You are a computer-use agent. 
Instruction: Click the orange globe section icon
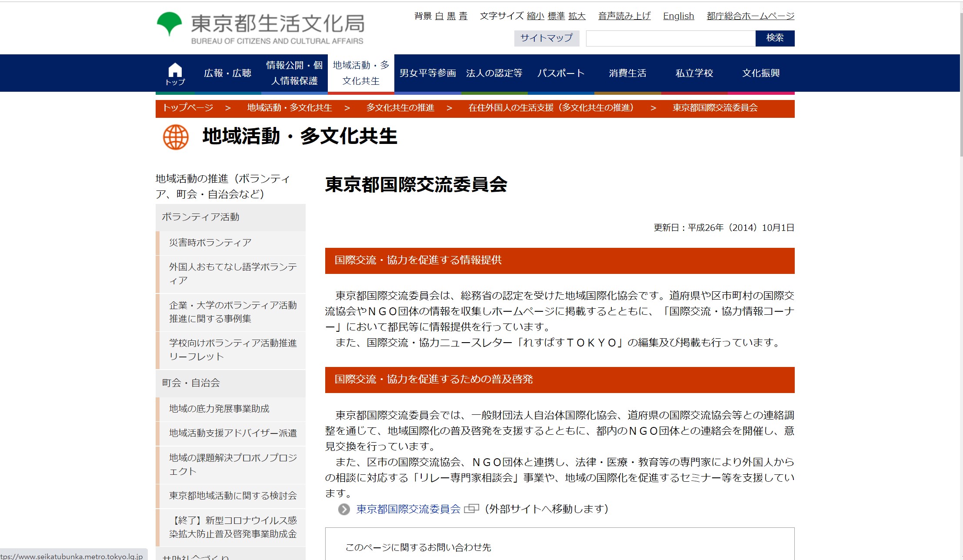pos(176,137)
